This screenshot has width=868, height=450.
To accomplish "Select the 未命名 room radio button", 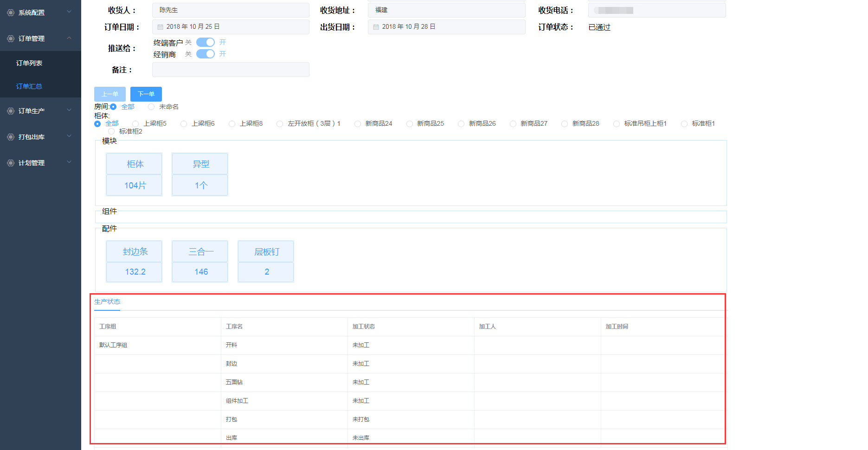I will click(x=151, y=107).
